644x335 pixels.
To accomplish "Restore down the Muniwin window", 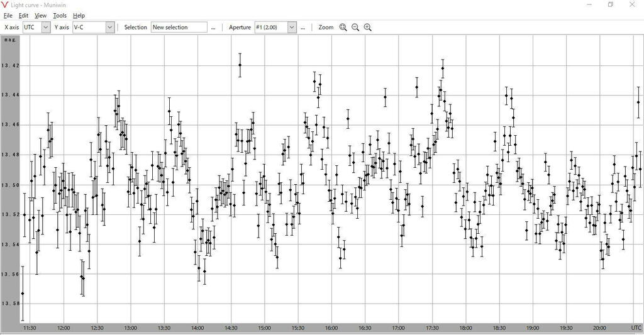I will tap(611, 4).
